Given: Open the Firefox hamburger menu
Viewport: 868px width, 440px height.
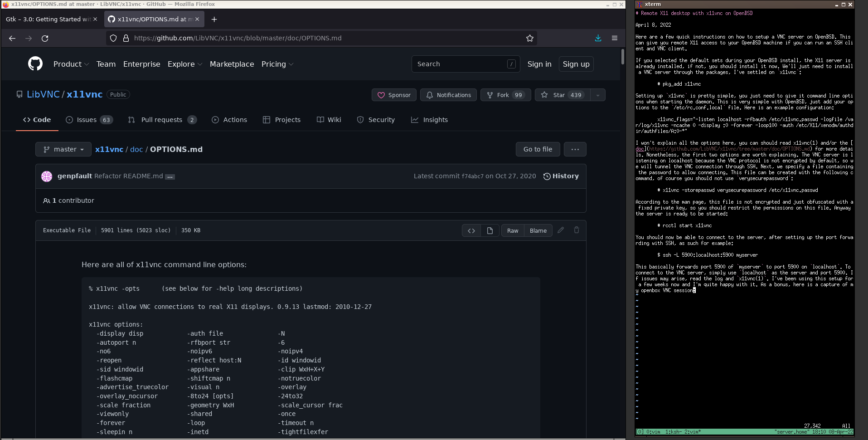Looking at the screenshot, I should coord(615,38).
